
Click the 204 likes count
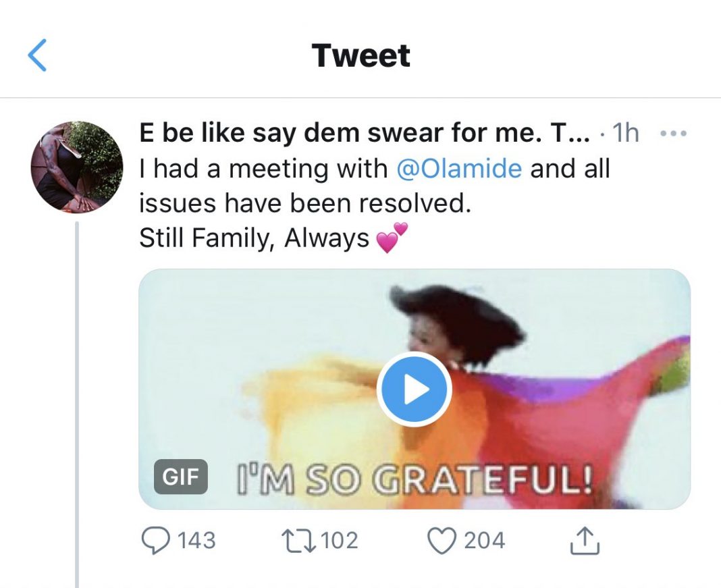tap(485, 541)
